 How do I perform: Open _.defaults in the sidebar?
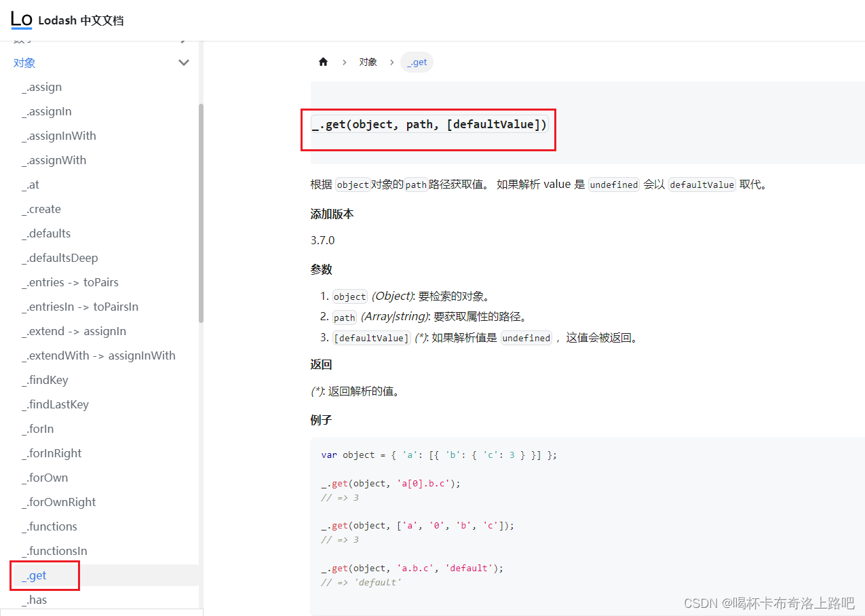(x=46, y=233)
